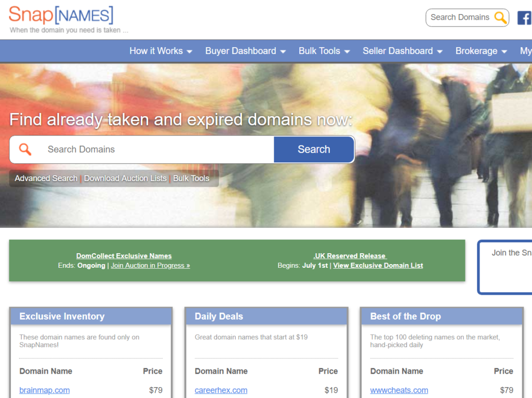Click the Exclusive Inventory heading
This screenshot has height=398, width=532.
point(62,317)
